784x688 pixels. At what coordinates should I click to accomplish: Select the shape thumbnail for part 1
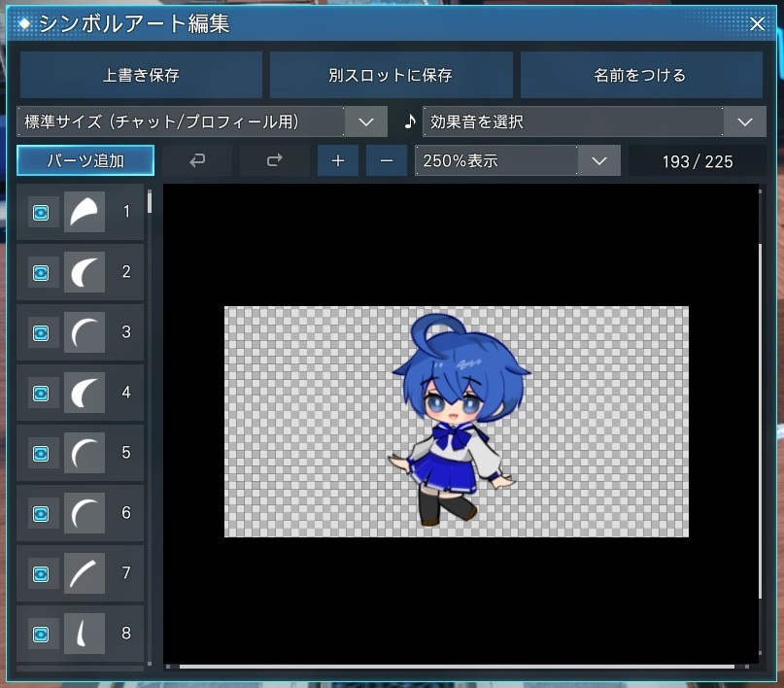(85, 212)
